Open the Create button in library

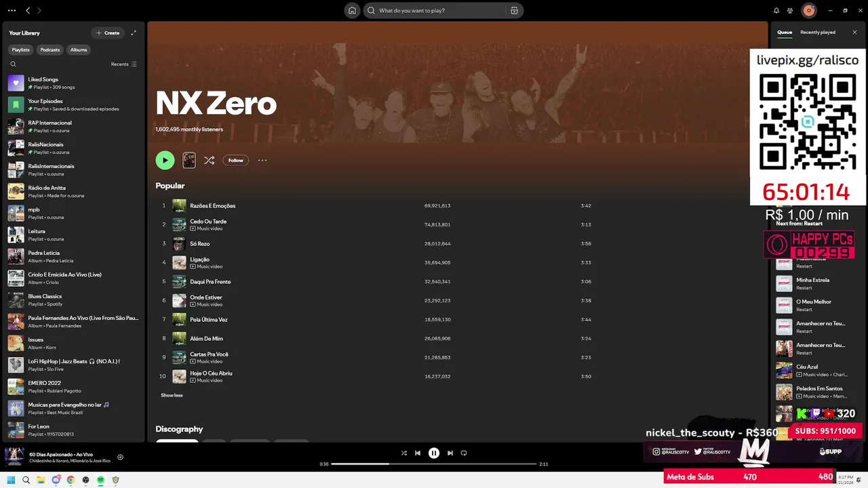point(108,33)
